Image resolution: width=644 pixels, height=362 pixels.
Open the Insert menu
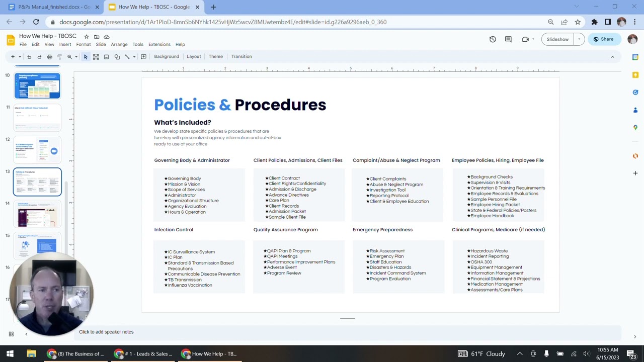[x=65, y=44]
